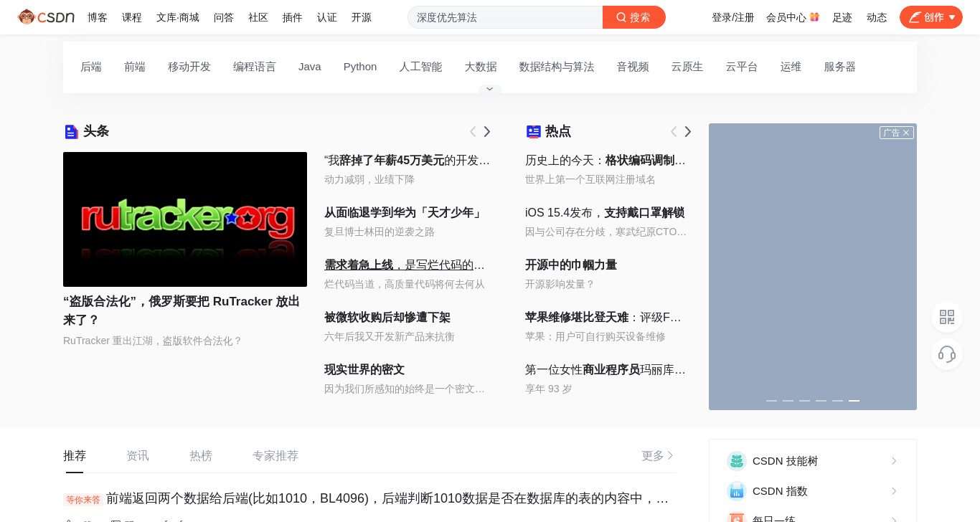
Task: Open article 从面临退学到华为「天才少年」
Action: point(405,213)
